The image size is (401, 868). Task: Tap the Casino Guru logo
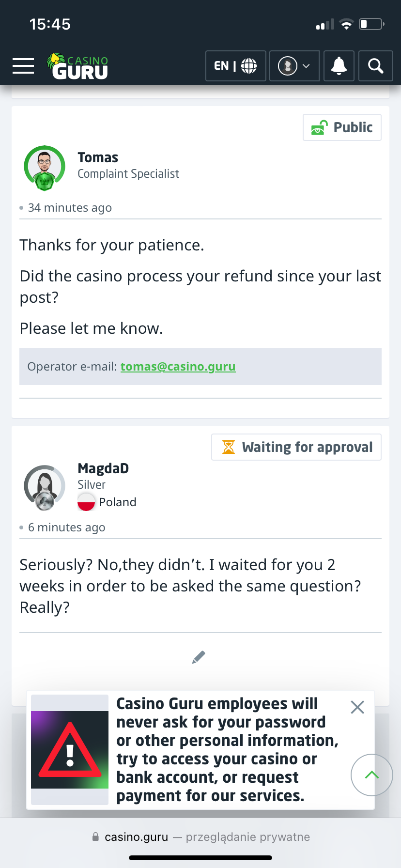[x=78, y=66]
